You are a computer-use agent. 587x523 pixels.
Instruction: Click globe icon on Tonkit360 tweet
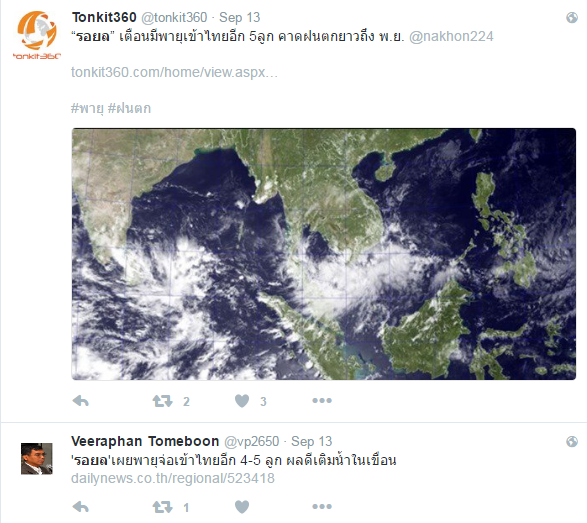[x=572, y=17]
